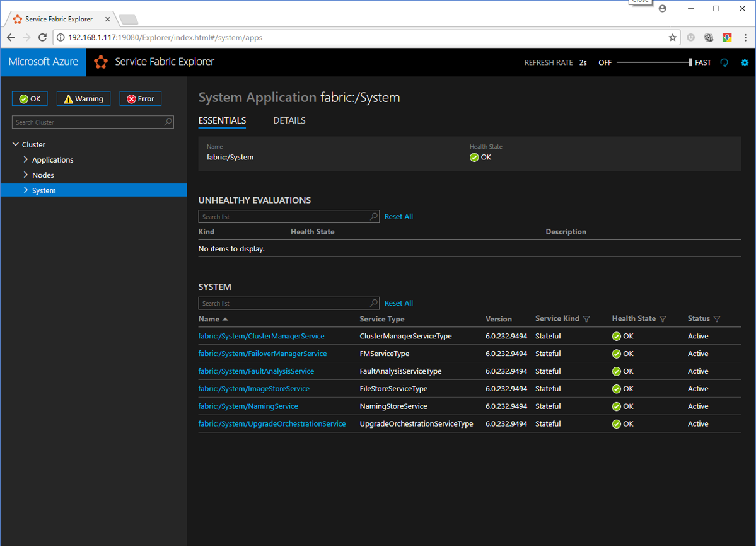This screenshot has width=756, height=547.
Task: Switch to the DETAILS tab
Action: click(289, 120)
